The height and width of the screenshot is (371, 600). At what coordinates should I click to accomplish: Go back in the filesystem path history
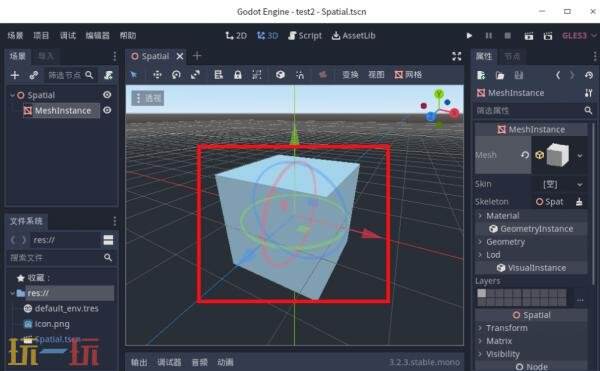[13, 240]
